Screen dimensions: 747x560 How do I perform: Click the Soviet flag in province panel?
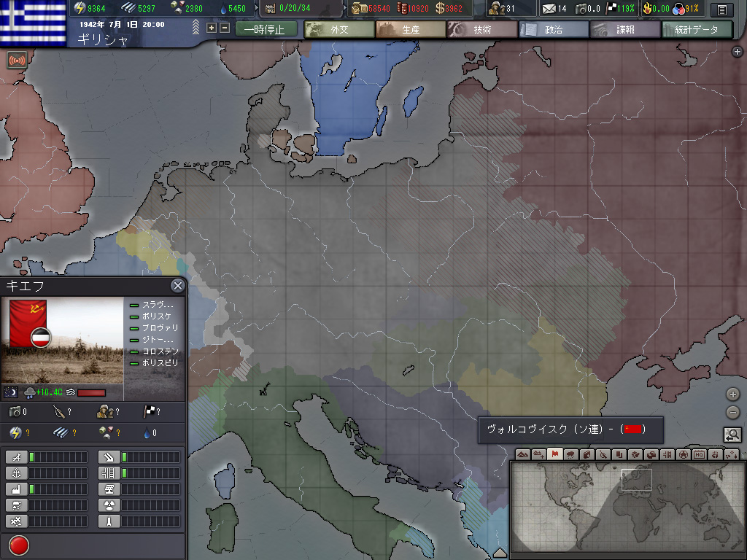pyautogui.click(x=28, y=322)
